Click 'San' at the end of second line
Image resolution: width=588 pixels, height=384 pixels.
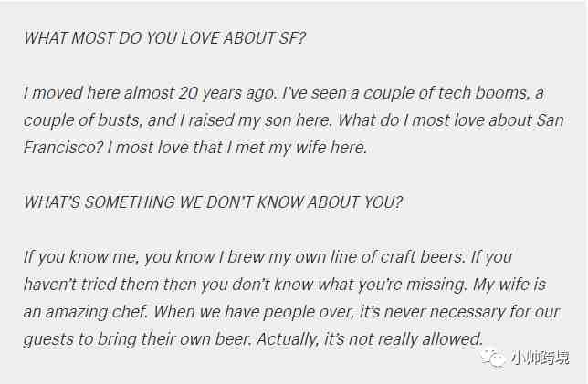[551, 120]
